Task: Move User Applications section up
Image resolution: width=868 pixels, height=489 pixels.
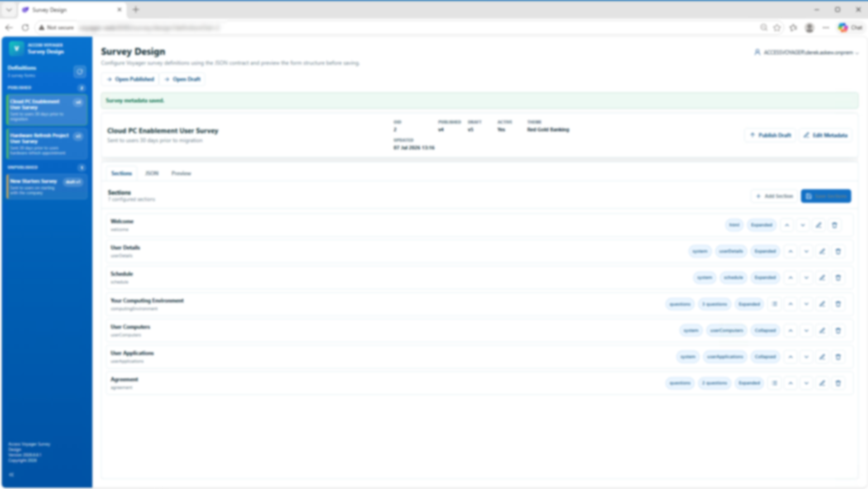Action: (791, 357)
